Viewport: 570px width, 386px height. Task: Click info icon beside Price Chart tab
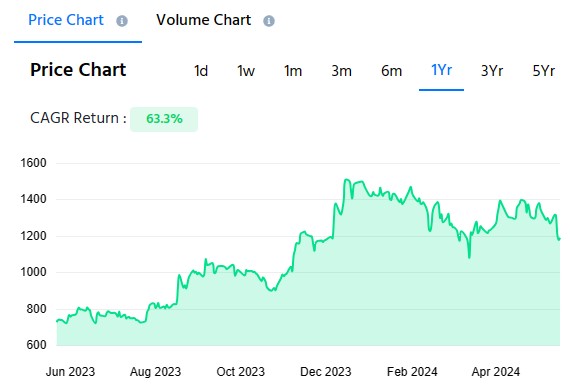click(x=122, y=21)
